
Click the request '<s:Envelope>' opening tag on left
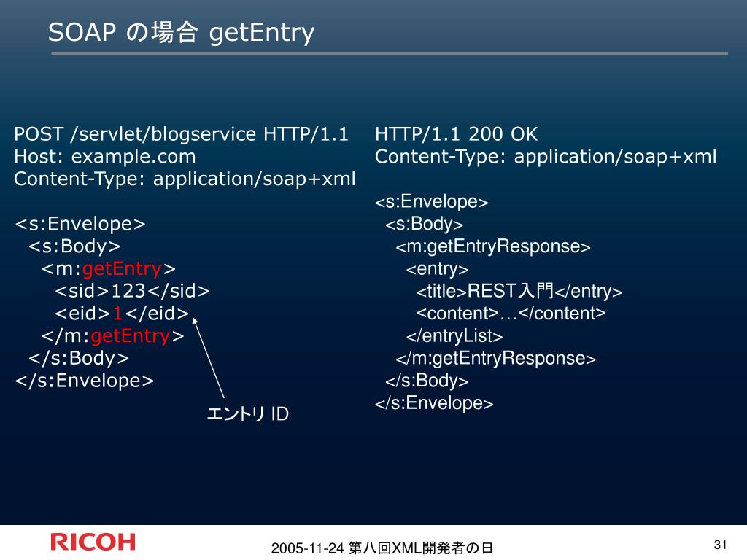click(80, 224)
